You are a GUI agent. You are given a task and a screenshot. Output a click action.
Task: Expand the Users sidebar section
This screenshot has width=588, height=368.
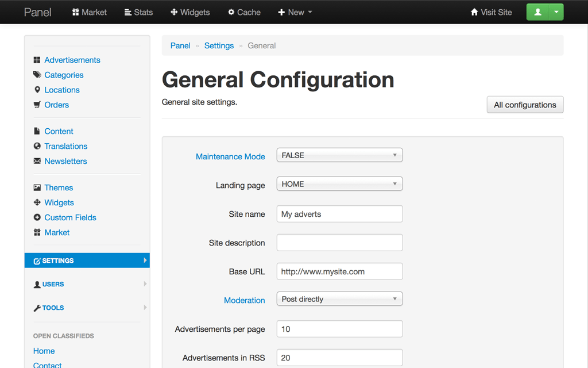[87, 284]
